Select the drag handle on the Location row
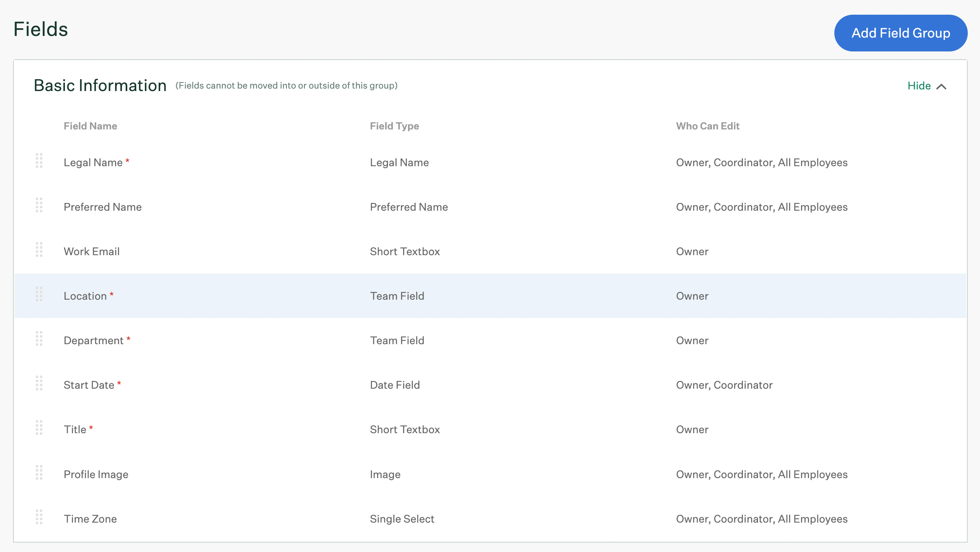980x552 pixels. [39, 294]
